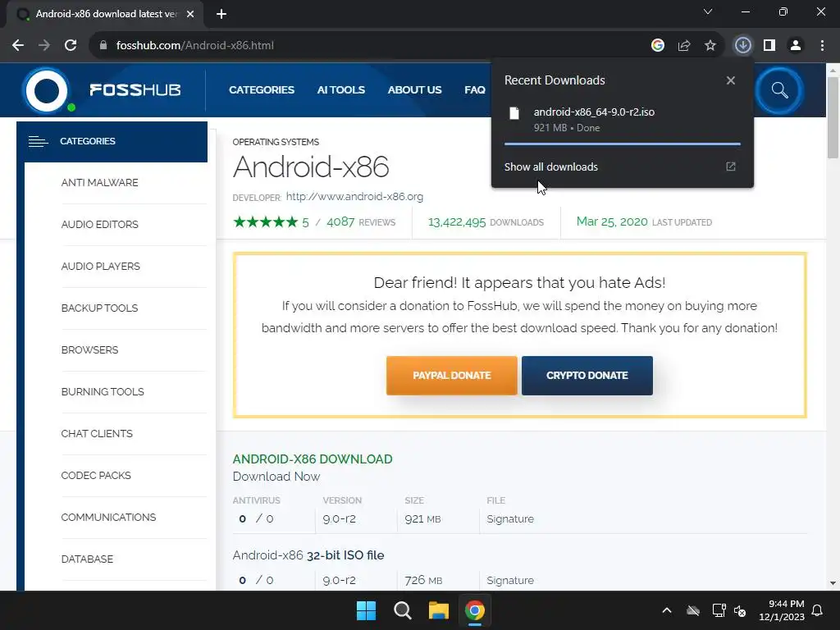Open the notification bell
Screen dimensions: 840x630
[818, 610]
